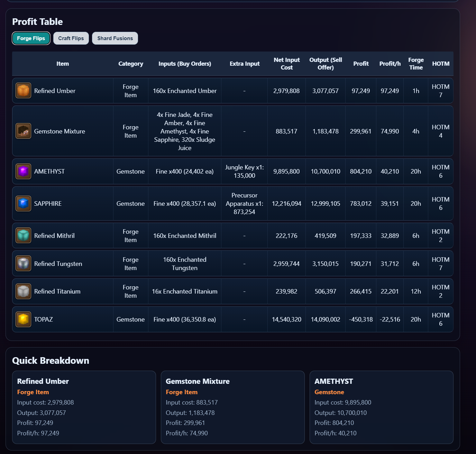The width and height of the screenshot is (476, 454).
Task: Select the Refined Mithril row name
Action: [54, 235]
